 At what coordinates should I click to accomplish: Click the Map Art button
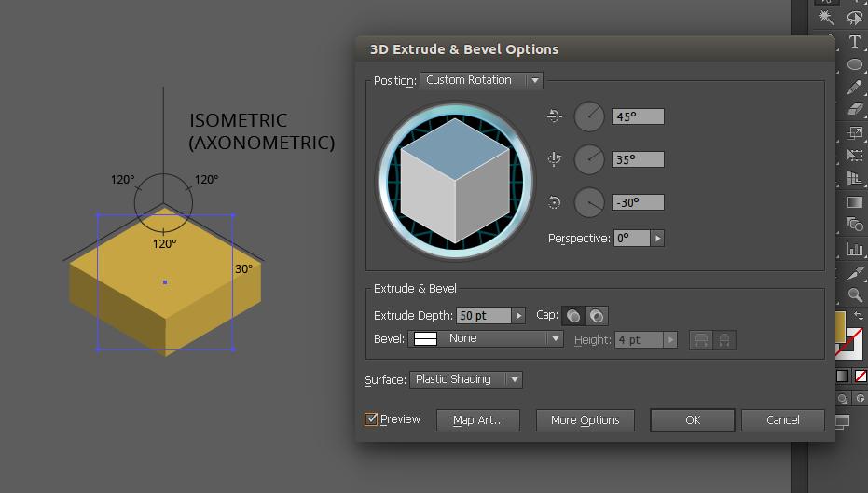pos(478,420)
